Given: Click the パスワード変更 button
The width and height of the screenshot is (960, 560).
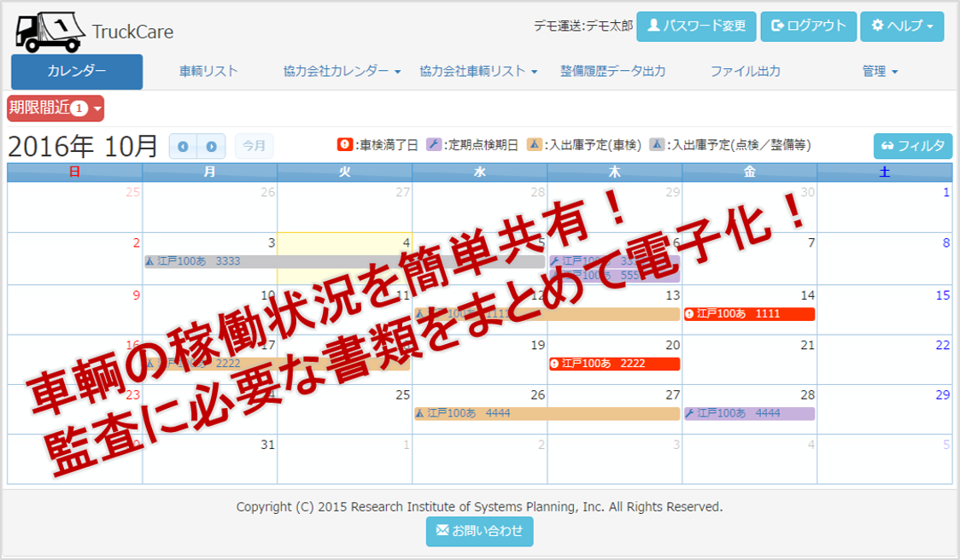Looking at the screenshot, I should click(x=696, y=26).
